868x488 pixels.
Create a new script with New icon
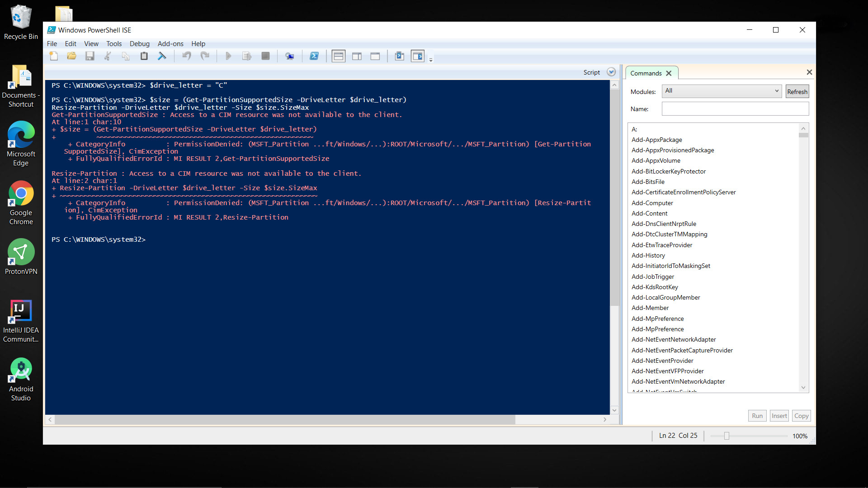(54, 56)
